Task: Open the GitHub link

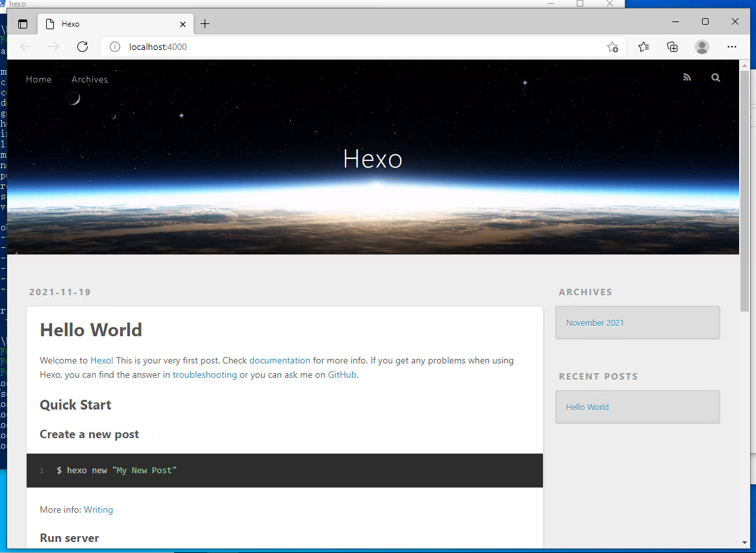Action: pyautogui.click(x=342, y=375)
